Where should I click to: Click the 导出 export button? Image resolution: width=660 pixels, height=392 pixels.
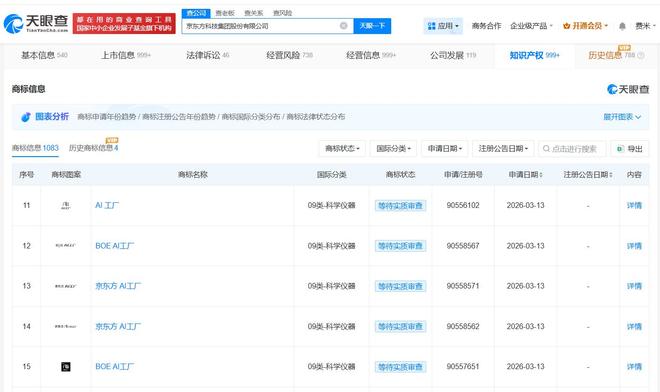[x=630, y=149]
